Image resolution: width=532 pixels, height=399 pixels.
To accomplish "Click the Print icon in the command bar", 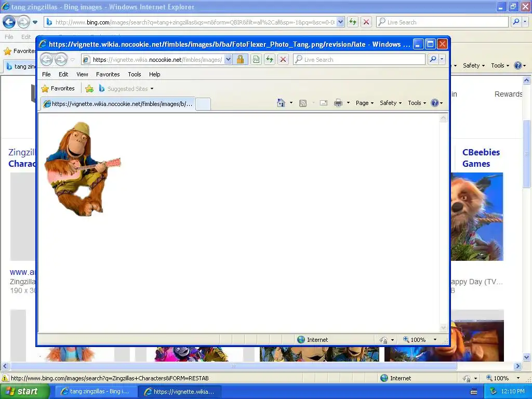I will (338, 103).
